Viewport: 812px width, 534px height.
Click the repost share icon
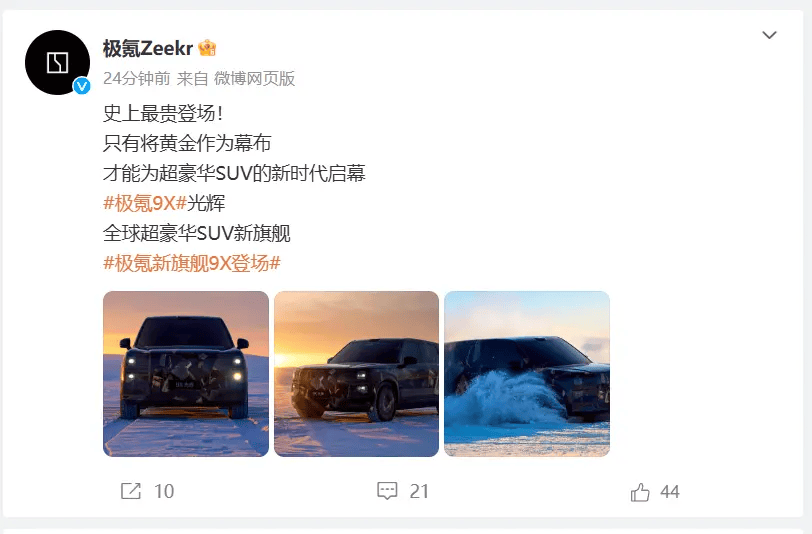click(130, 491)
